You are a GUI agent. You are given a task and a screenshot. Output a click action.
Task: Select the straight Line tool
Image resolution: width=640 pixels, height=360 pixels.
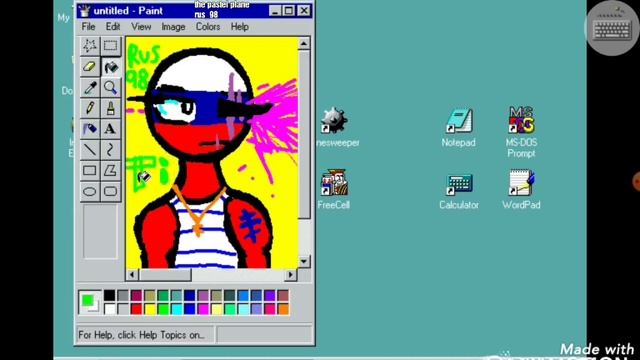pyautogui.click(x=90, y=150)
